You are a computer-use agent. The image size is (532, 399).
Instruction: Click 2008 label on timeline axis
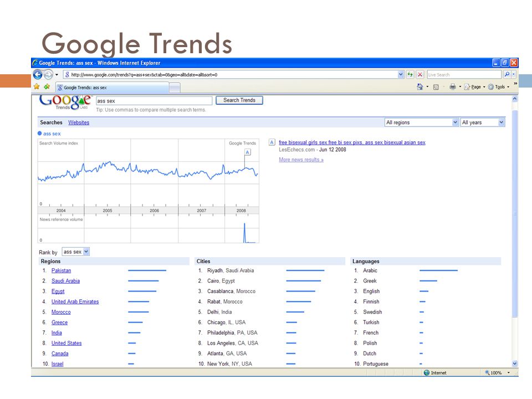241,211
